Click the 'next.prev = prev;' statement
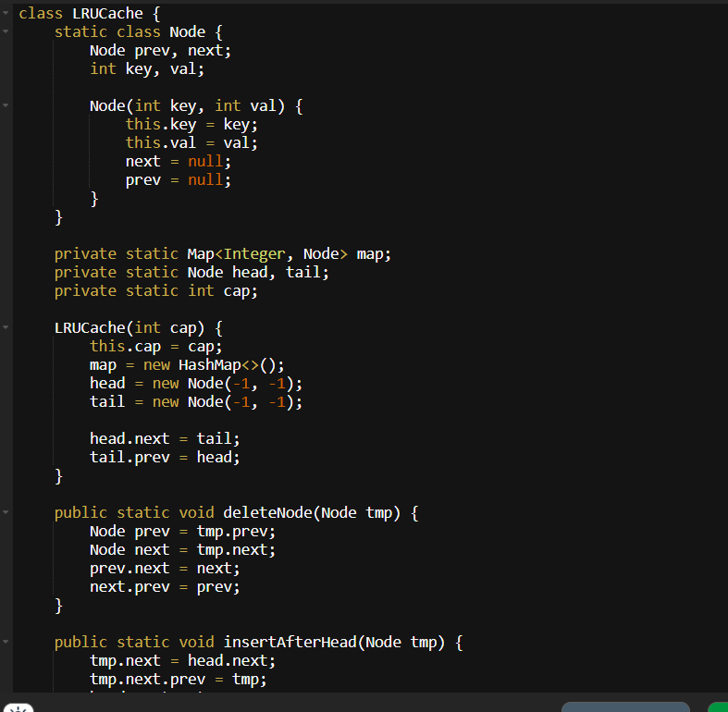Image resolution: width=728 pixels, height=712 pixels. (165, 587)
